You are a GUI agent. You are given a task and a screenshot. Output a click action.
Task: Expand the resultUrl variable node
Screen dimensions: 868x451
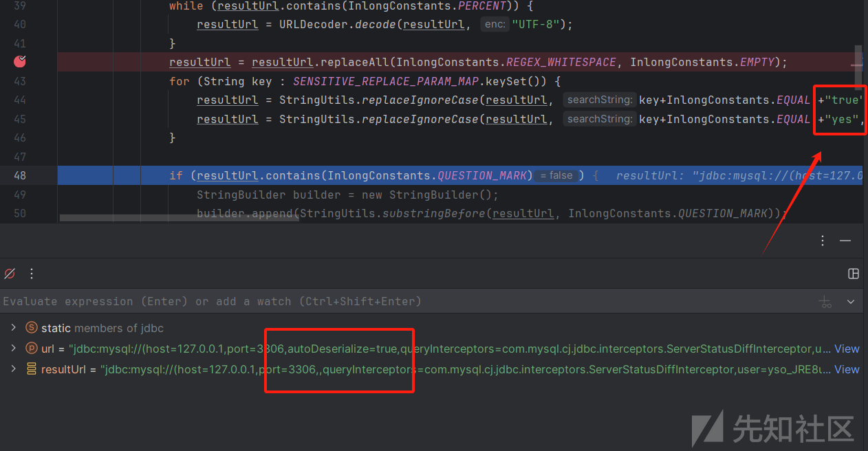(13, 369)
